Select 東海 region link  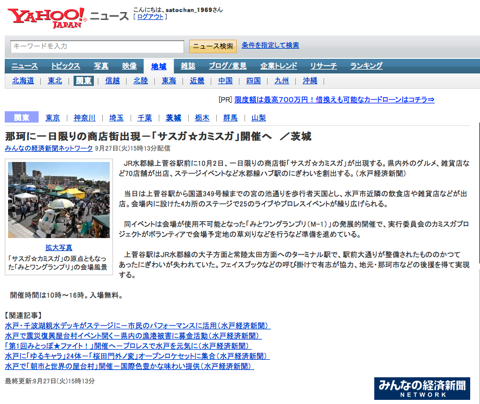tap(169, 81)
